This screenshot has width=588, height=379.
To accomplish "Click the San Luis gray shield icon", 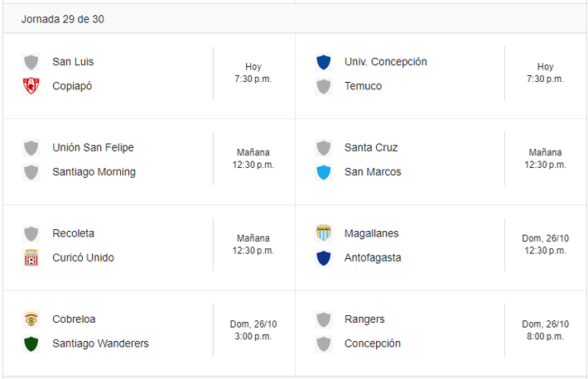I will pyautogui.click(x=31, y=62).
